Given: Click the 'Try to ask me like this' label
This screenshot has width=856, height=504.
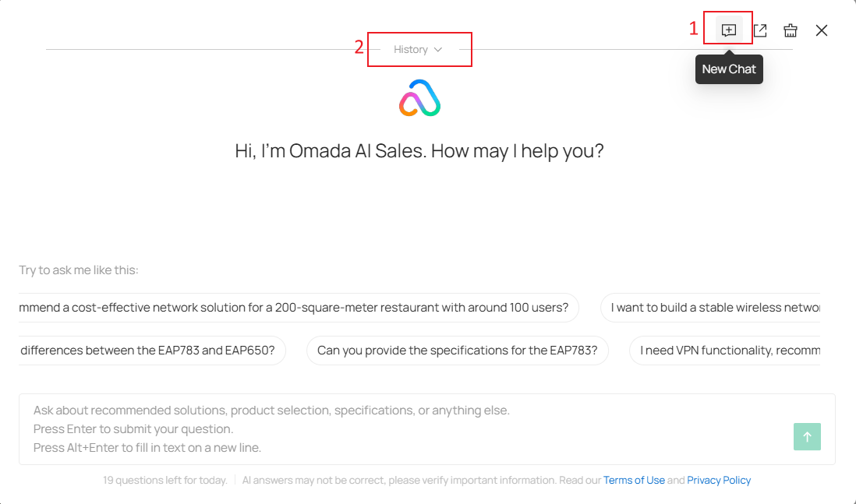Looking at the screenshot, I should 79,270.
